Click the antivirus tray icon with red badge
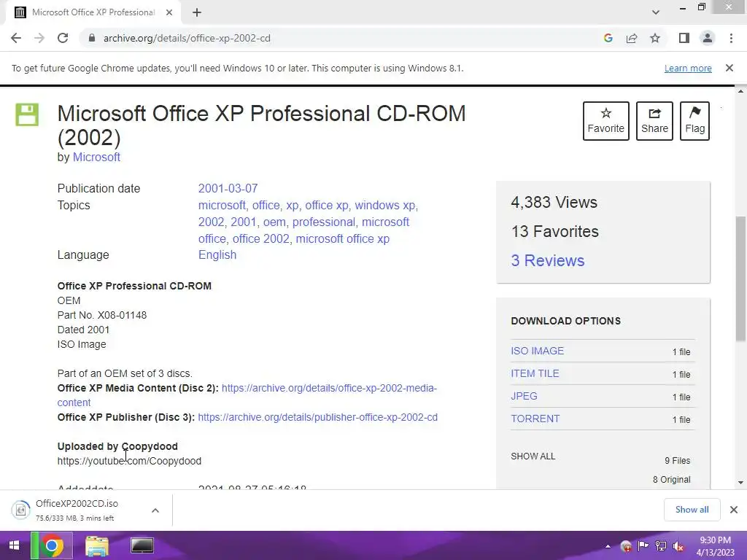The width and height of the screenshot is (747, 560). (626, 546)
